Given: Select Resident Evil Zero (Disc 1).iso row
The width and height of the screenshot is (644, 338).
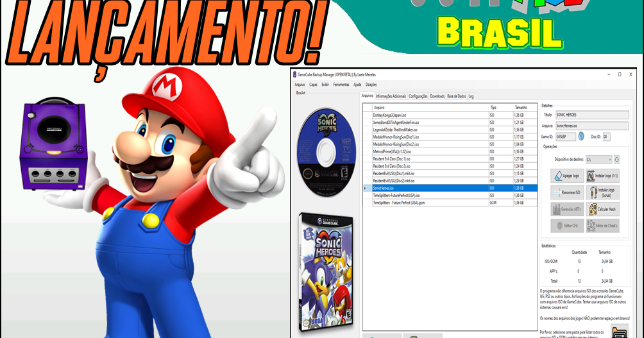Looking at the screenshot, I should (x=450, y=159).
